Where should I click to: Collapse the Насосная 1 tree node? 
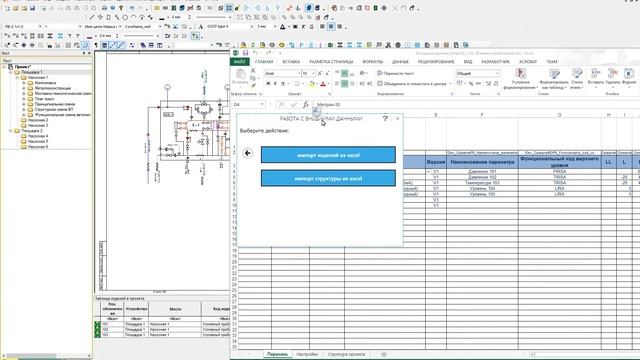click(x=18, y=78)
